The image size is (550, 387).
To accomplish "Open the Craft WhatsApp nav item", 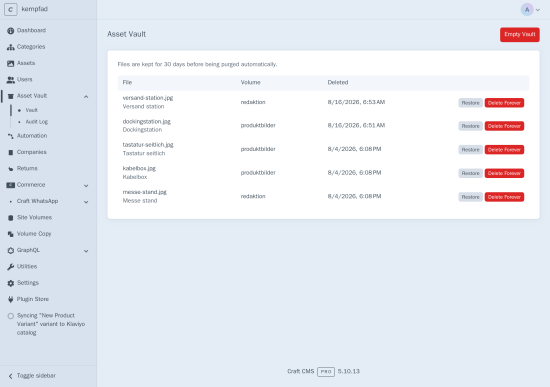I will 37,201.
